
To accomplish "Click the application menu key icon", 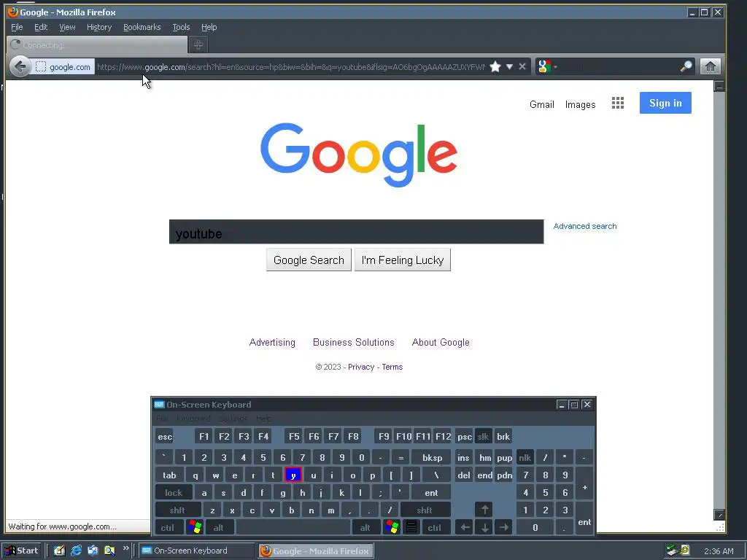I will 411,527.
